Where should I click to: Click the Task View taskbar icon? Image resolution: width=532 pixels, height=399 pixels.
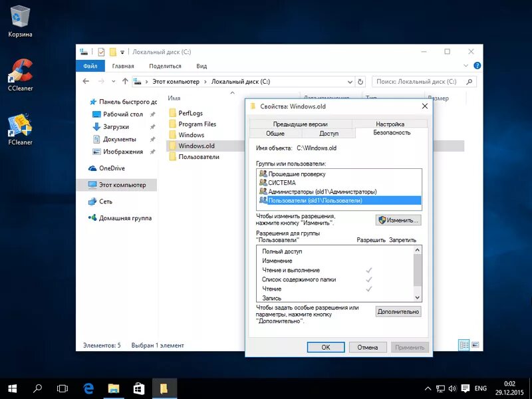point(63,389)
